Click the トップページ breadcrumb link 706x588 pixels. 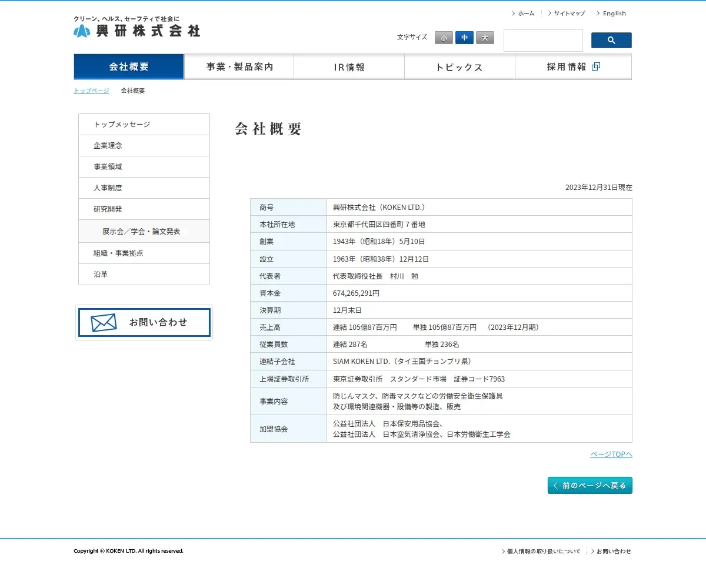click(91, 91)
